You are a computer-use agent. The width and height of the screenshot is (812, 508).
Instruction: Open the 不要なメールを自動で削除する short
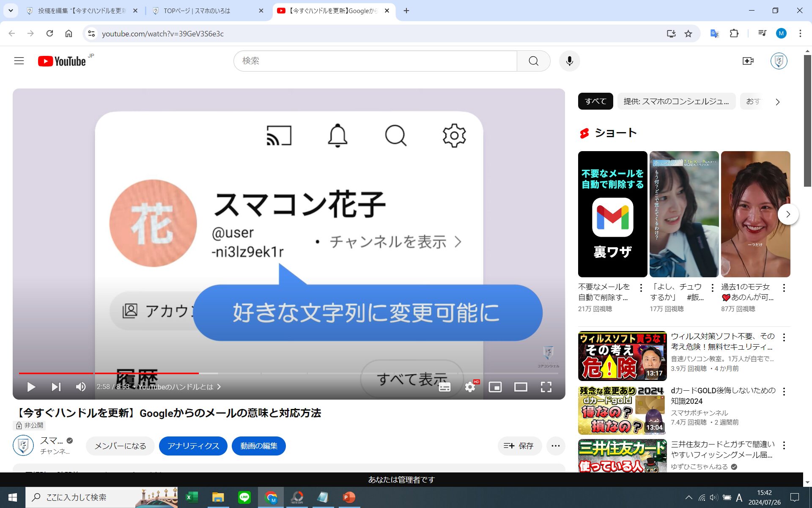point(612,214)
